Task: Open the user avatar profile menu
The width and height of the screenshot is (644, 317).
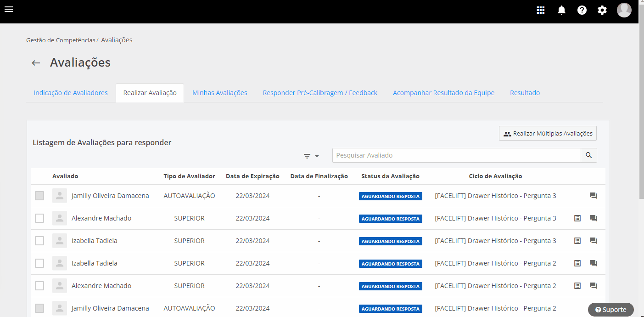Action: (x=624, y=10)
